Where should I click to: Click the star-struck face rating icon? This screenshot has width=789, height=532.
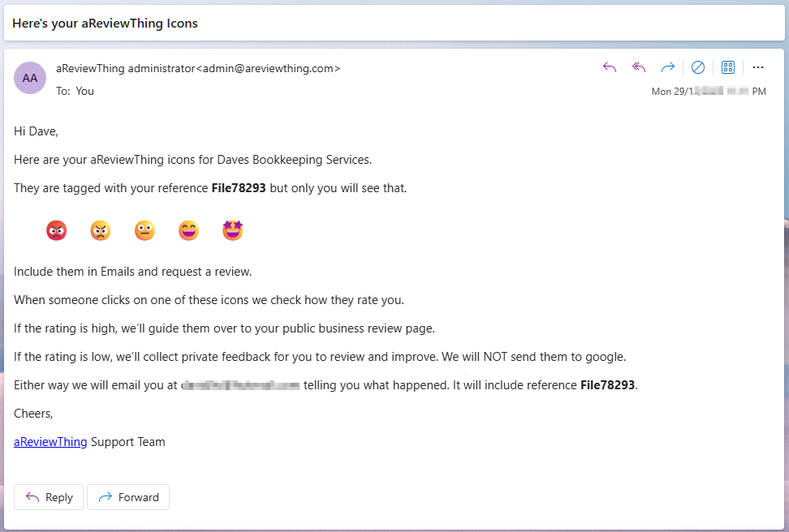233,230
